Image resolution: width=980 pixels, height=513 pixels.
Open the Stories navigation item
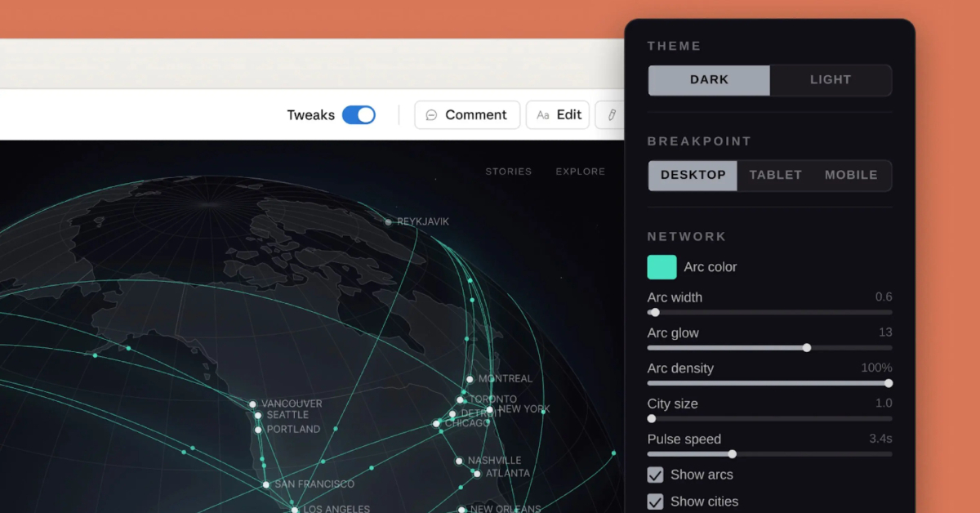[508, 172]
